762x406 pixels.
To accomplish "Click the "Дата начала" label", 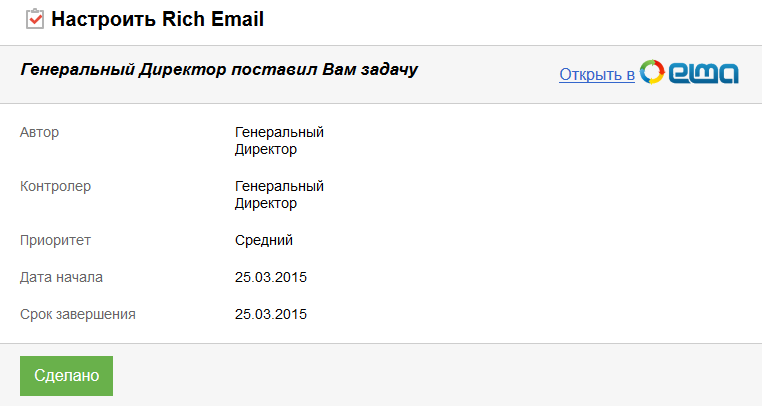I will [x=61, y=277].
